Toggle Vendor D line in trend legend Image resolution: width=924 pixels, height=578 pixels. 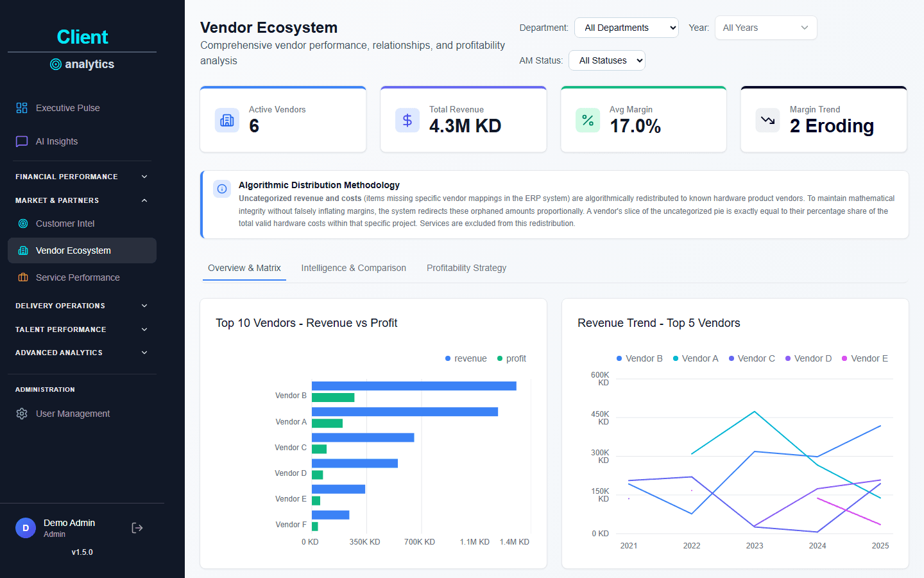[809, 358]
